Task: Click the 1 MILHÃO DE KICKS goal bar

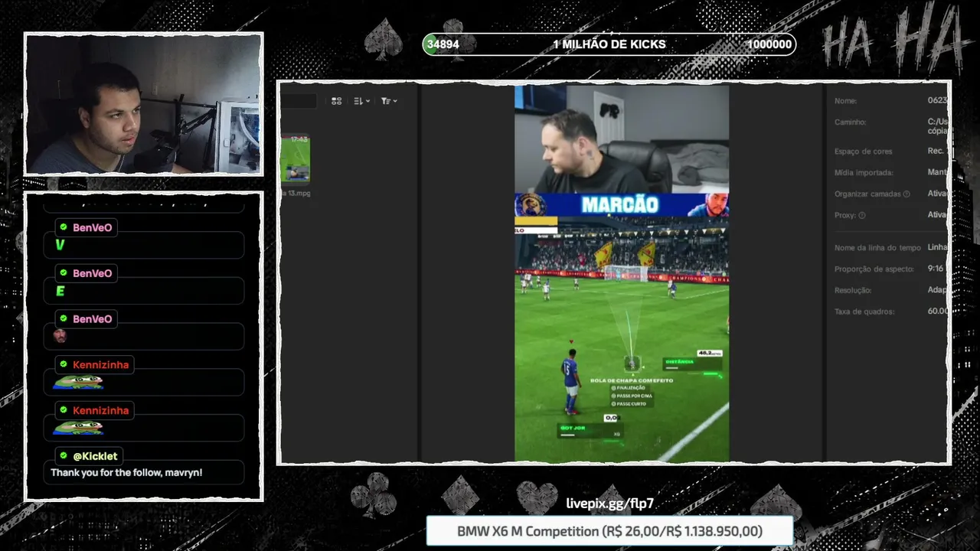Action: (609, 44)
